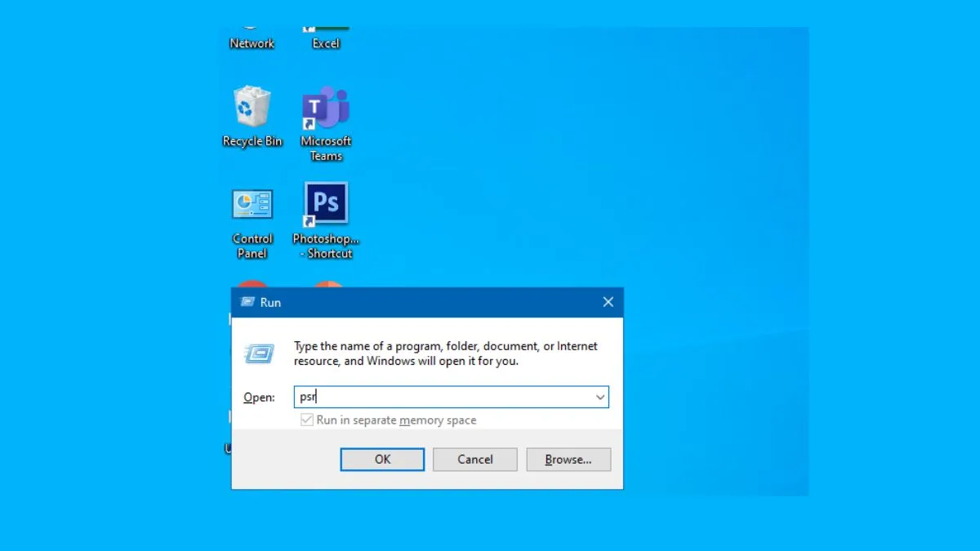Select the Control Panel desktop icon
The image size is (980, 551).
coord(252,205)
